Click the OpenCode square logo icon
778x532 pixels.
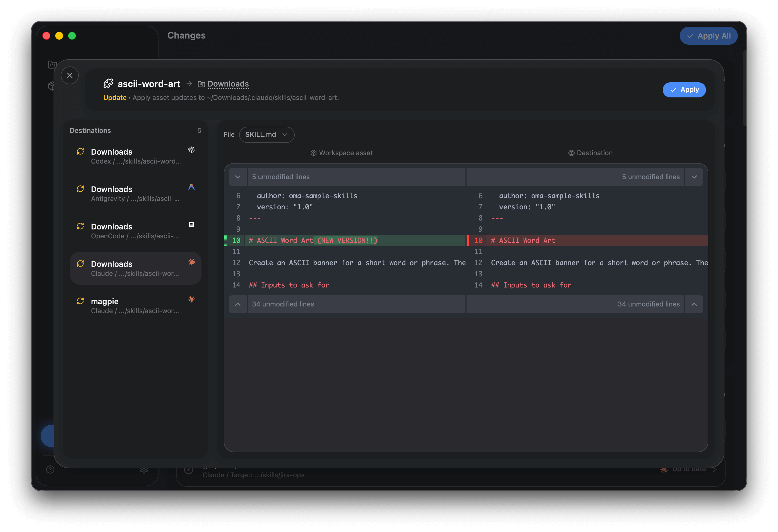click(191, 224)
